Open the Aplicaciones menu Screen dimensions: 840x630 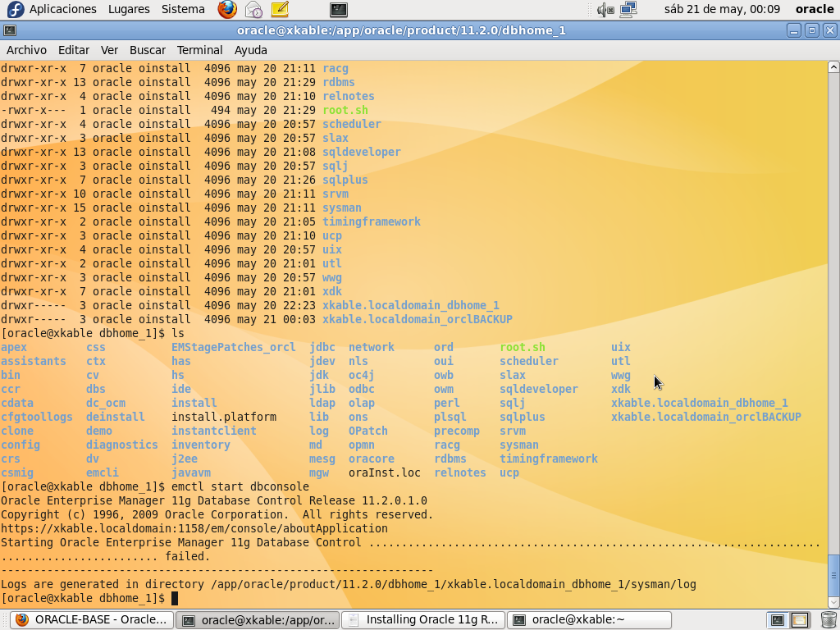62,9
